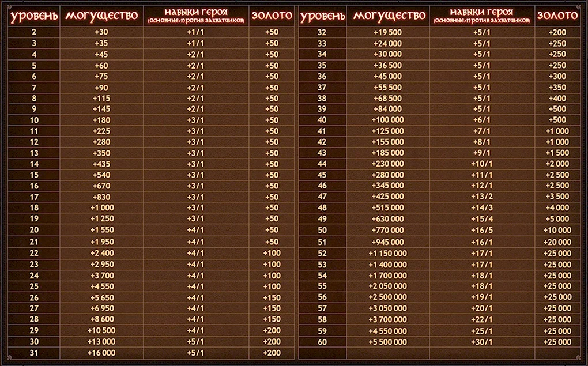Click the gold value +1 500
This screenshot has width=588, height=366.
coord(557,153)
